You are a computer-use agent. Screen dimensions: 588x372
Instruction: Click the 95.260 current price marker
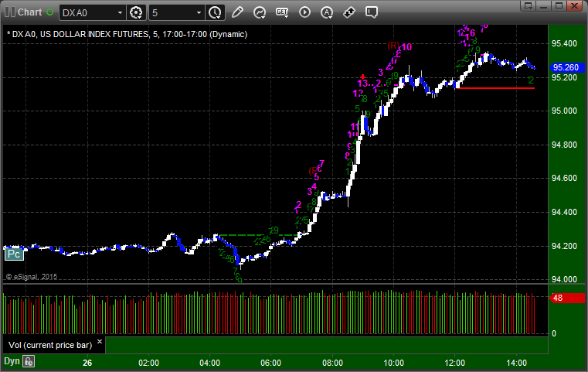(566, 67)
